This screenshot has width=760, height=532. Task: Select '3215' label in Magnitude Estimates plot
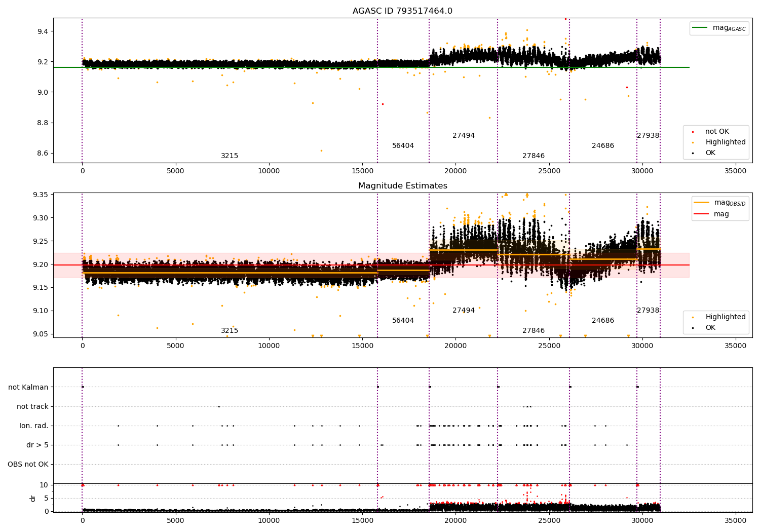(230, 331)
